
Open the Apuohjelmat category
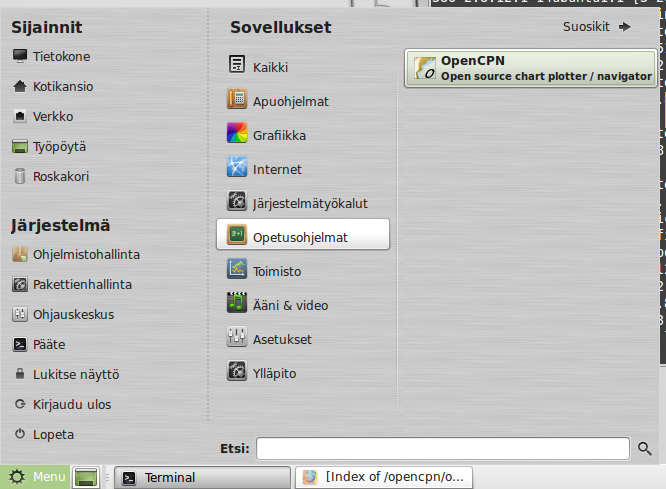click(x=302, y=99)
